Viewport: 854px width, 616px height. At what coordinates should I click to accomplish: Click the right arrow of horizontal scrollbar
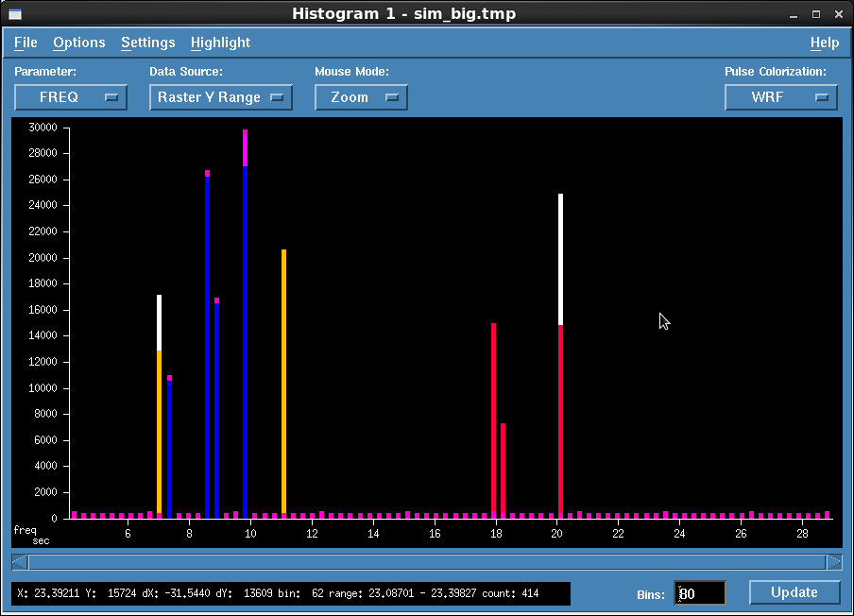click(834, 562)
